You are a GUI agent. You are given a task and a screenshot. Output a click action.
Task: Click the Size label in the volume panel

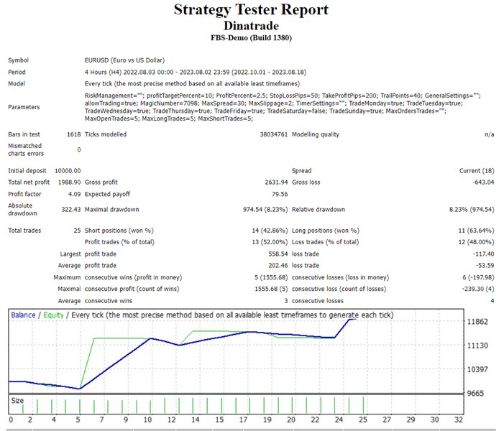coord(17,401)
